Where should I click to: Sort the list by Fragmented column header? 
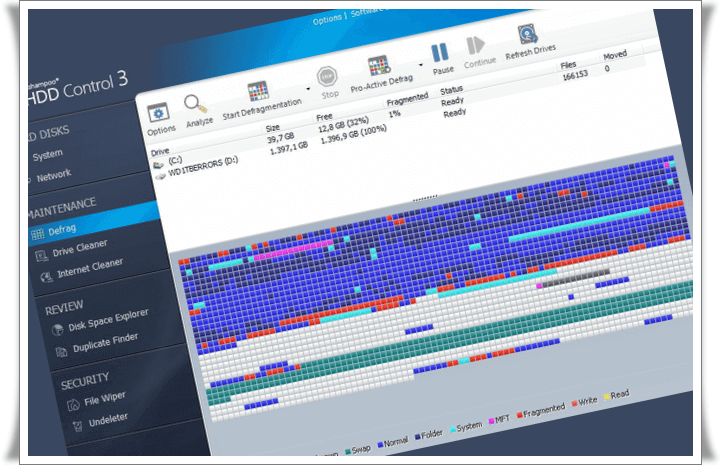pos(407,98)
